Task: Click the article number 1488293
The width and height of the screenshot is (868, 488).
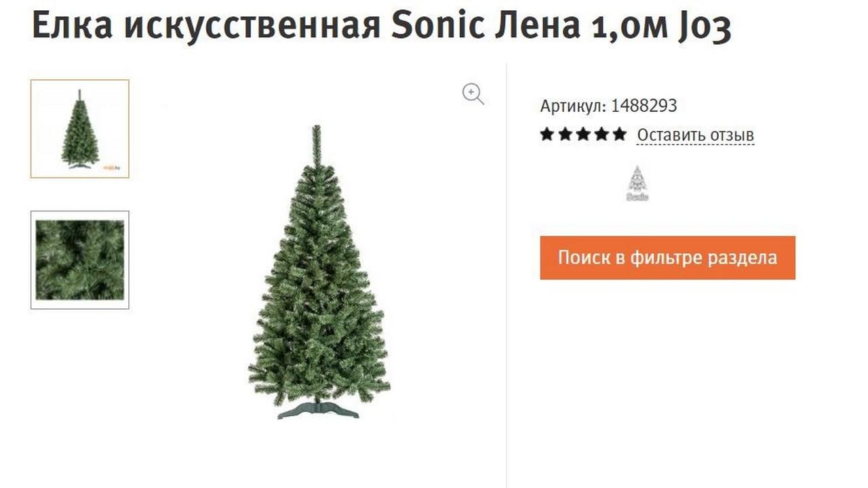Action: (x=644, y=106)
